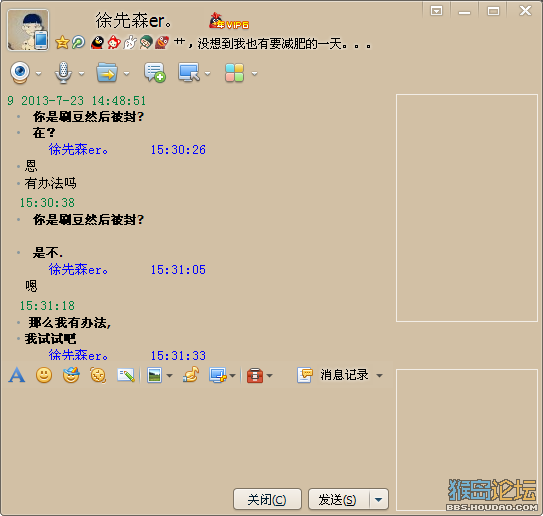Share music with the note icon
The height and width of the screenshot is (516, 543).
(191, 375)
